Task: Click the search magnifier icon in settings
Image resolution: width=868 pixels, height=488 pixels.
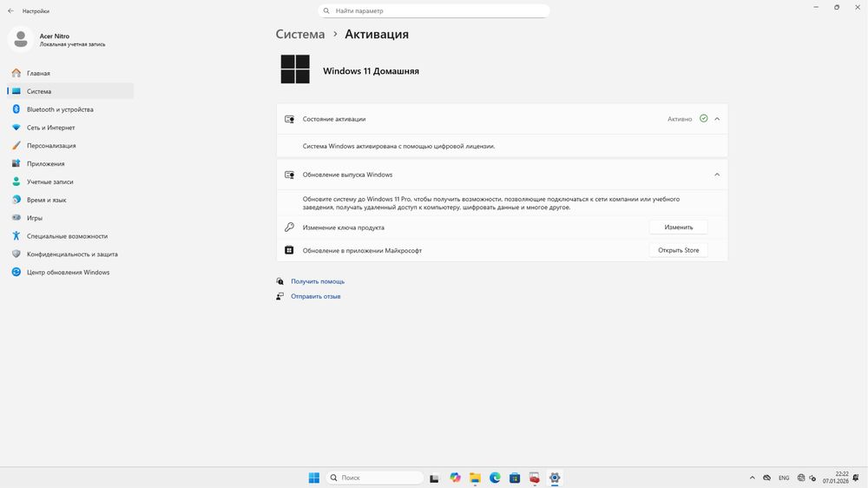Action: tap(326, 10)
